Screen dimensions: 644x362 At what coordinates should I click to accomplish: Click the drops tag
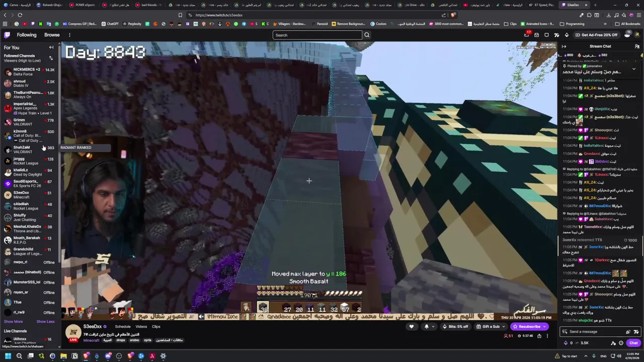click(120, 340)
